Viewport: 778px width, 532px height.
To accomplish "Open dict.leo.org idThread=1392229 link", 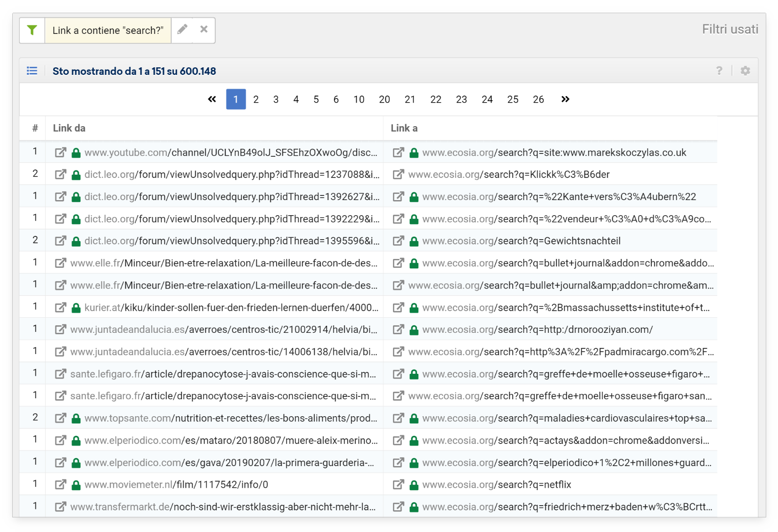I will click(232, 219).
